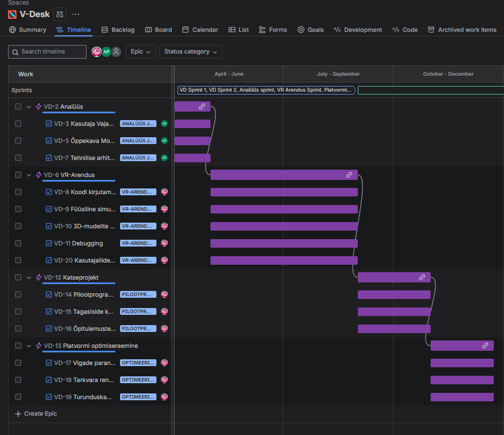The height and width of the screenshot is (435, 504).
Task: Click link icon on VD-12 Katseprojekt bar
Action: point(422,277)
